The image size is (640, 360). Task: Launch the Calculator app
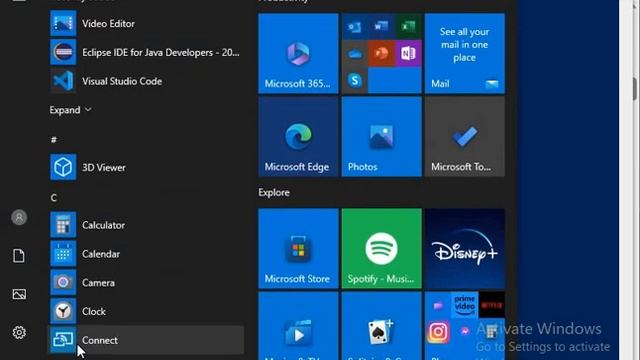pos(146,225)
